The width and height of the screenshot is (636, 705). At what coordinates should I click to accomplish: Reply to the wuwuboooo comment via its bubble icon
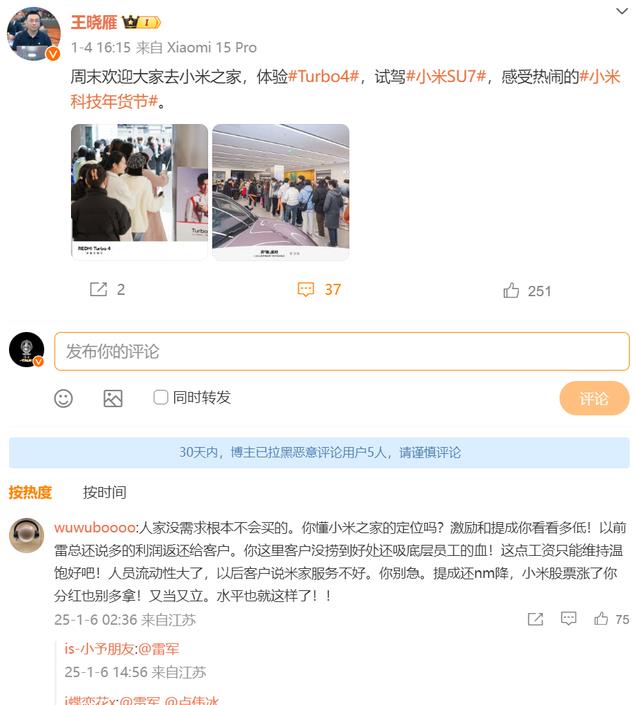pos(569,619)
